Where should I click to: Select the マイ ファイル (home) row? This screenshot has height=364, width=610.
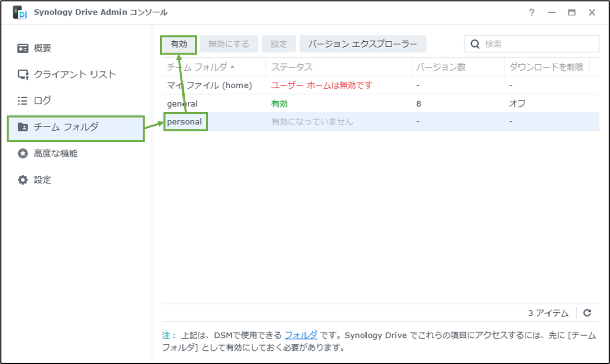pos(381,85)
